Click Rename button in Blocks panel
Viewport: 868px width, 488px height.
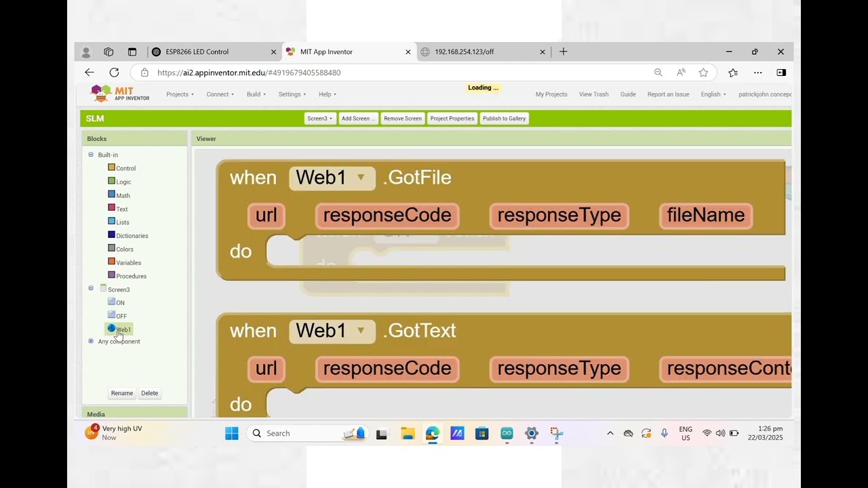click(x=122, y=393)
